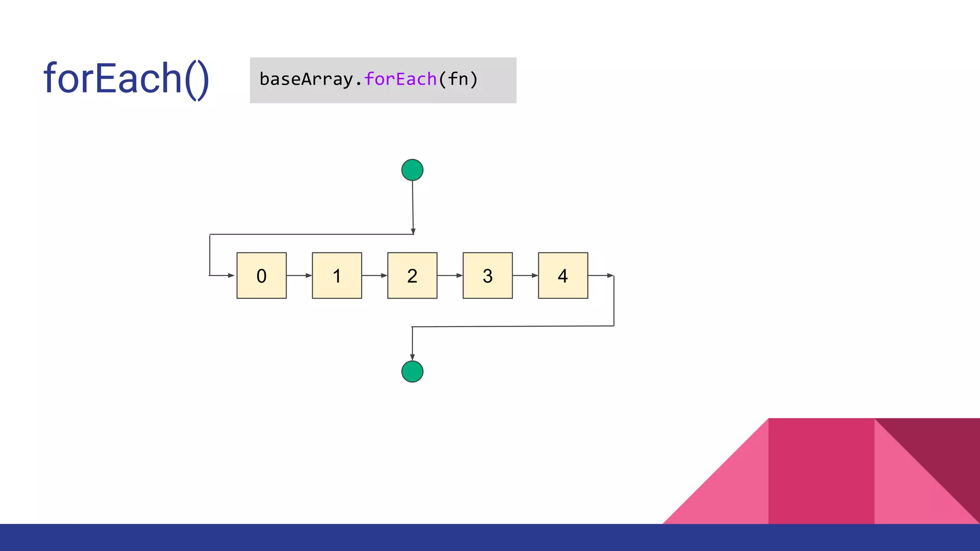Click arrow between boxes 3 and 4
This screenshot has width=980, height=551.
[x=525, y=275]
